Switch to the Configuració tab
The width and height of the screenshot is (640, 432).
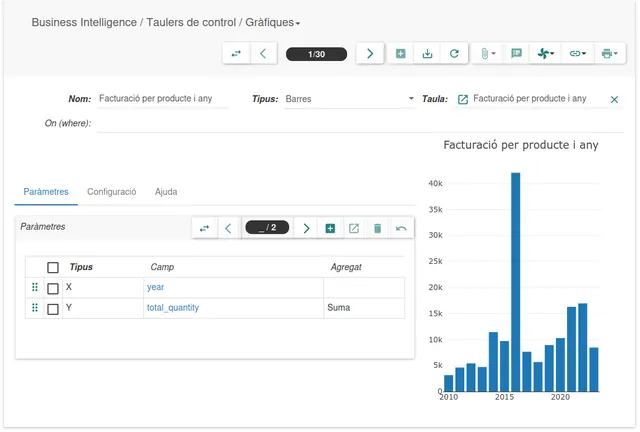pos(111,192)
